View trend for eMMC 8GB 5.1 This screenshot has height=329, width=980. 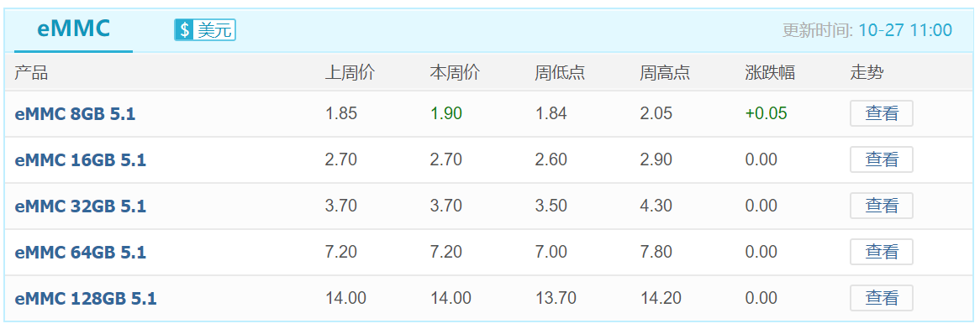click(x=882, y=113)
